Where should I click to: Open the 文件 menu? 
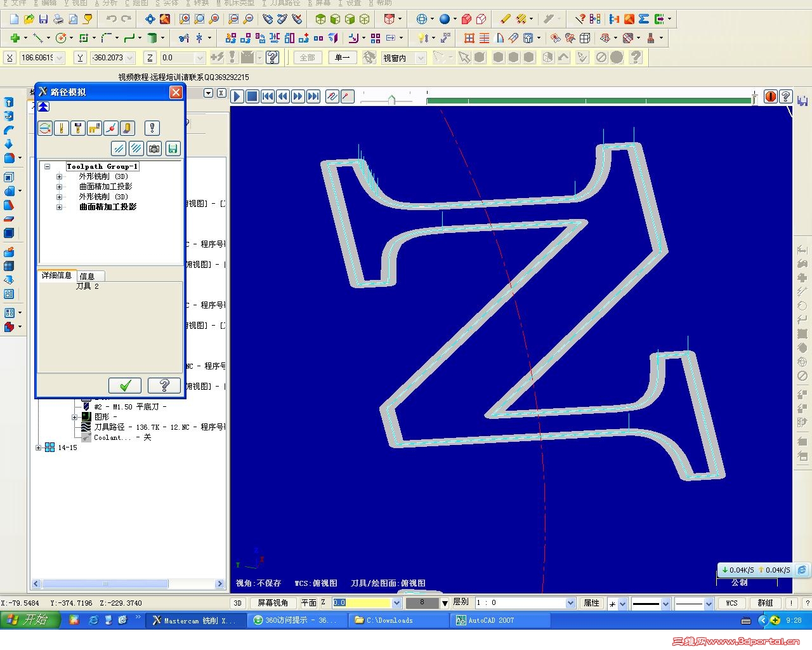15,3
